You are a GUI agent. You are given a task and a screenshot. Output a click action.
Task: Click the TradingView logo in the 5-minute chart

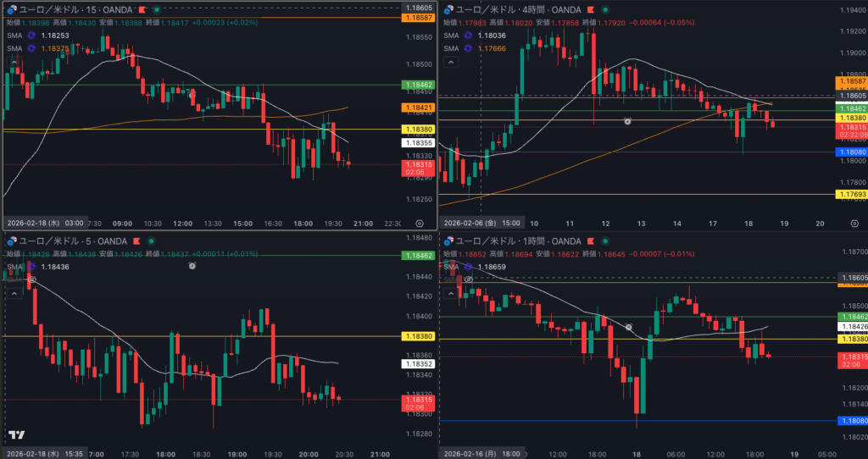click(14, 435)
